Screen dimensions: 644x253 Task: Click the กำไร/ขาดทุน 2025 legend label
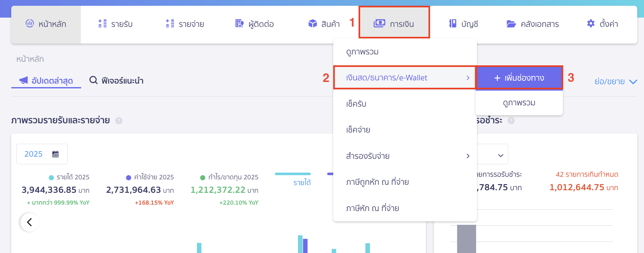233,177
